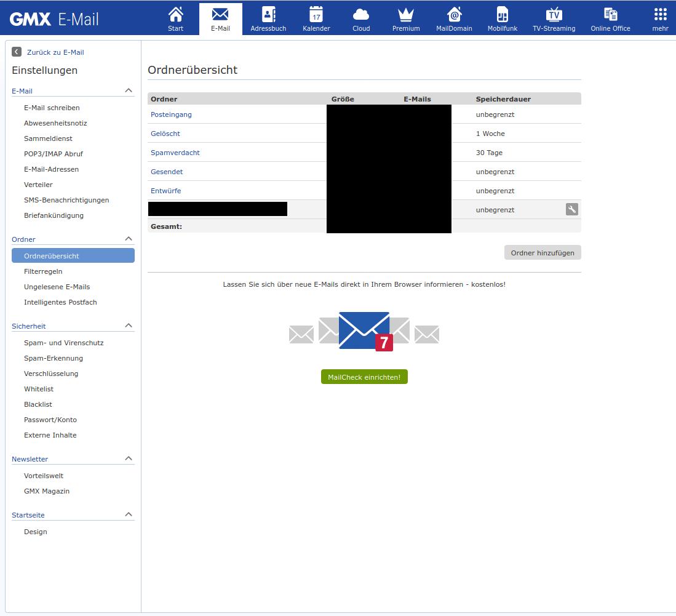Open Spam-Erkennung settings
Screen dimensions: 676x616
(x=54, y=358)
